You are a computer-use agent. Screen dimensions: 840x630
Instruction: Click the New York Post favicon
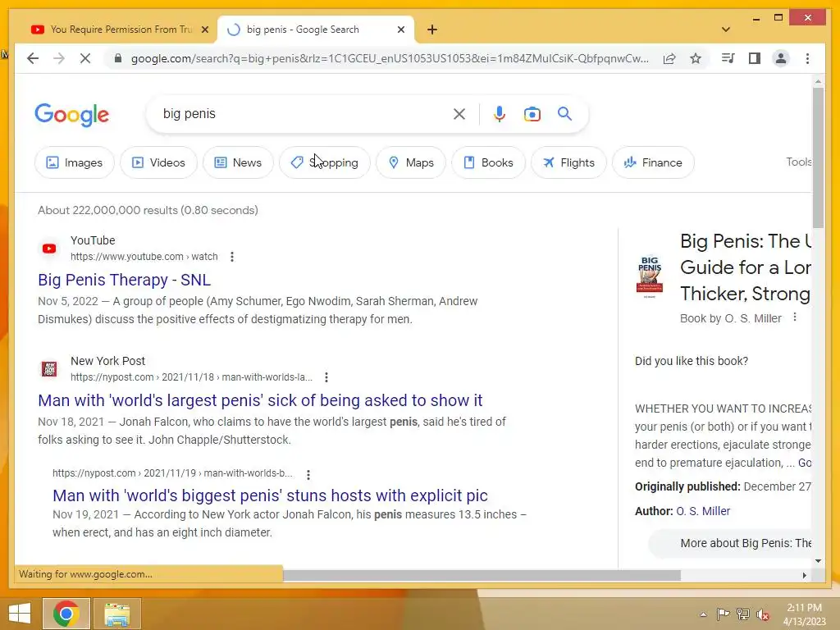(x=49, y=369)
